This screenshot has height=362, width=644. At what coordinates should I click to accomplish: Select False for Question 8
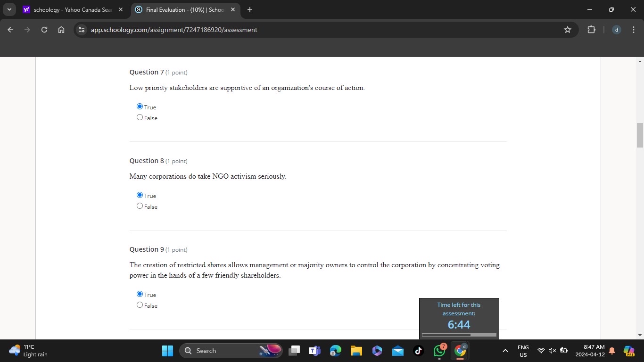(x=140, y=206)
